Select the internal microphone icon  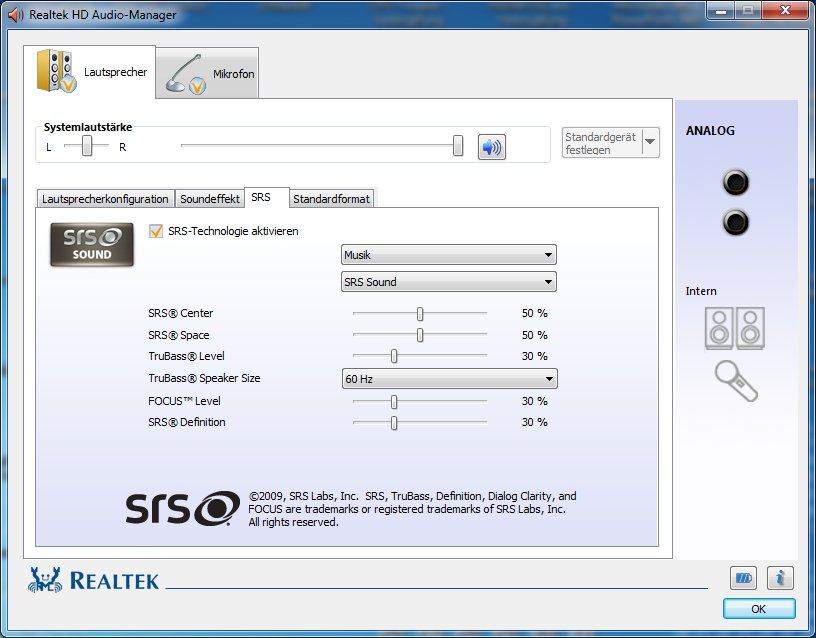[x=735, y=381]
